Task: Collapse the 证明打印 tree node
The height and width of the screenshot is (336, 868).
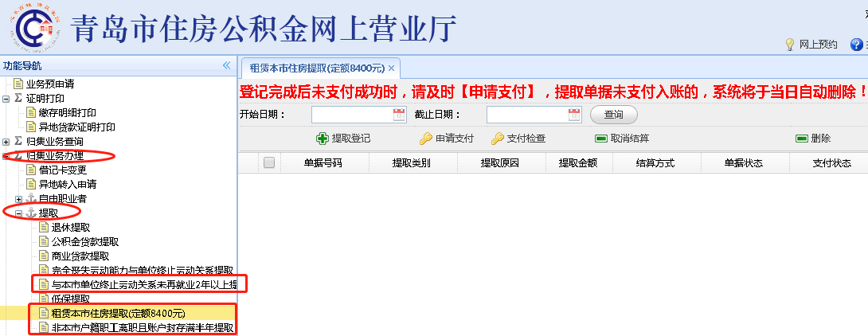Action: click(7, 98)
